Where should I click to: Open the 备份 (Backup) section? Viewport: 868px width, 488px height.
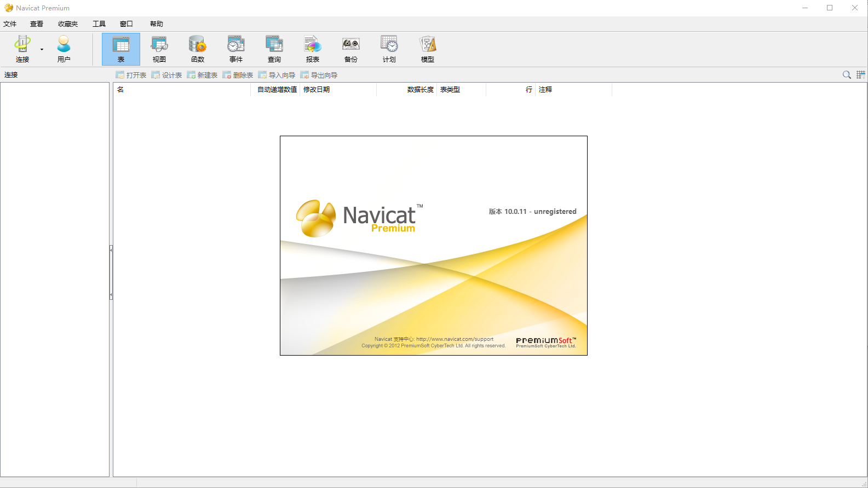351,49
